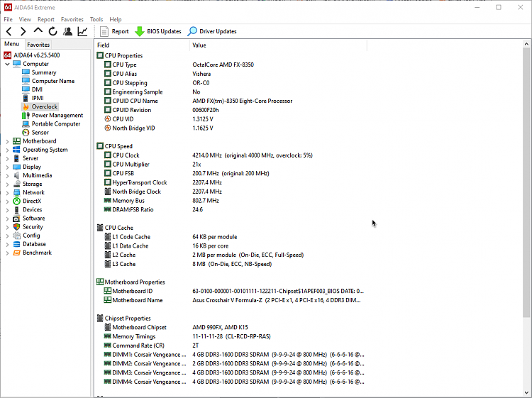This screenshot has height=398, width=532.
Task: Open the View menu
Action: tap(25, 19)
